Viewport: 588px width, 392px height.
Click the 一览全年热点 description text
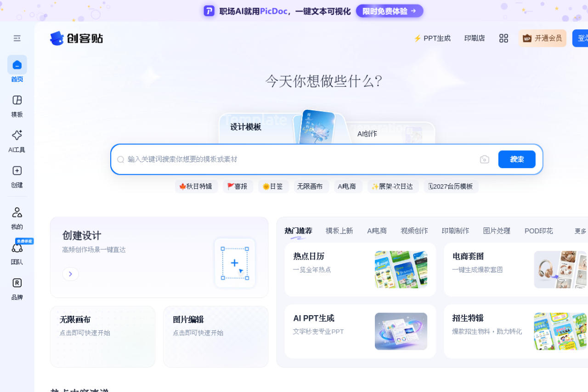pos(312,270)
